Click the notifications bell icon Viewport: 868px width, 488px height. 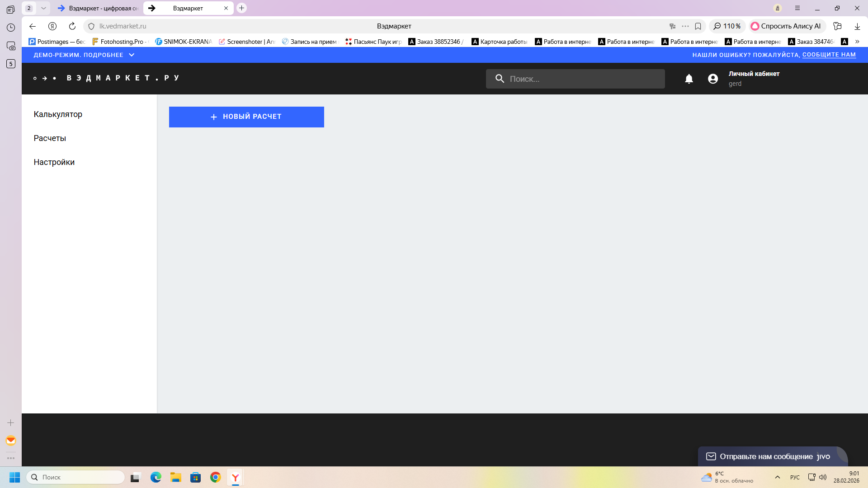(x=689, y=79)
